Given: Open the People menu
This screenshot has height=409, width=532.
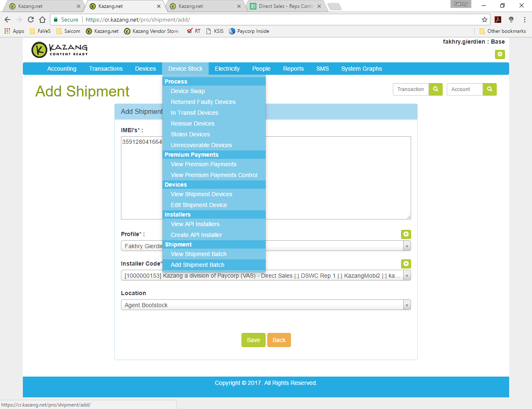Looking at the screenshot, I should coord(261,69).
